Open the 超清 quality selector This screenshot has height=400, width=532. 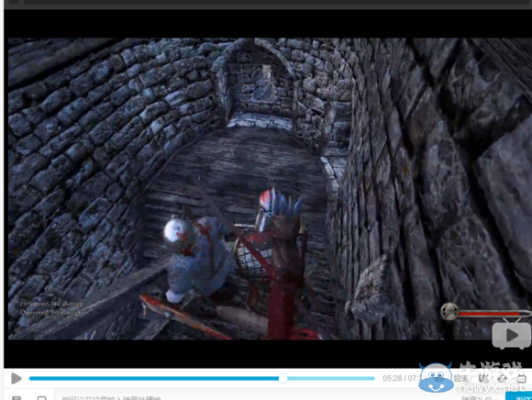(x=461, y=378)
